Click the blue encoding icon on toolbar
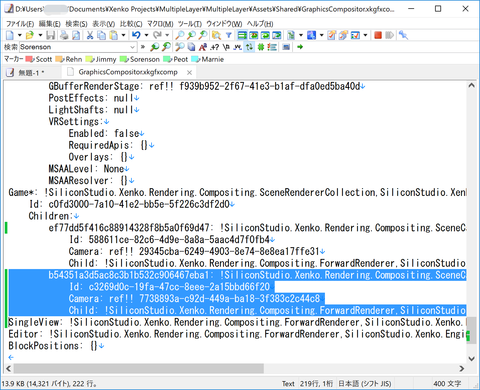 (x=311, y=35)
